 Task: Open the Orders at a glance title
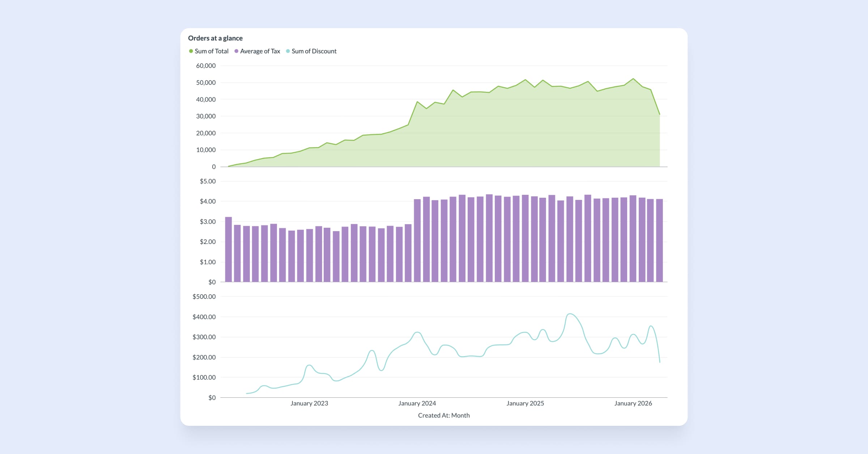215,38
